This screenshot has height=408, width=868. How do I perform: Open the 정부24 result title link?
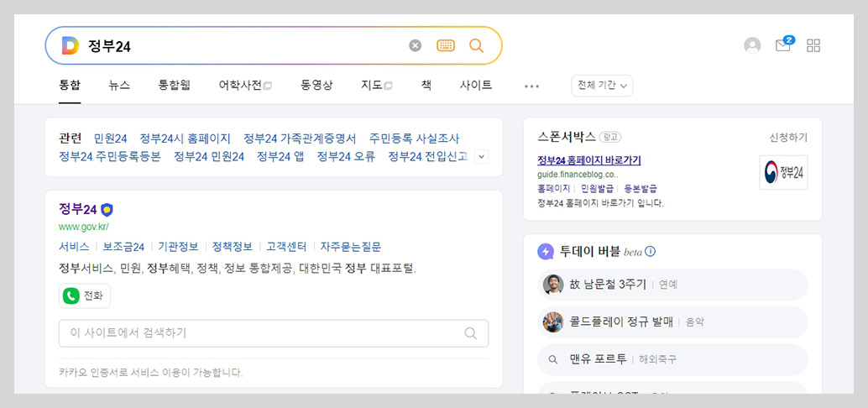[x=77, y=209]
